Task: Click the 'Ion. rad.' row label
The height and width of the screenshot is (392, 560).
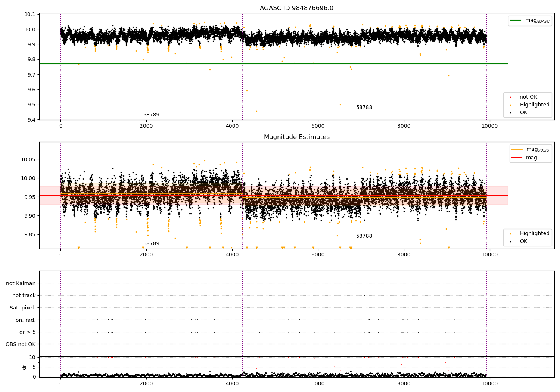Action: click(25, 320)
